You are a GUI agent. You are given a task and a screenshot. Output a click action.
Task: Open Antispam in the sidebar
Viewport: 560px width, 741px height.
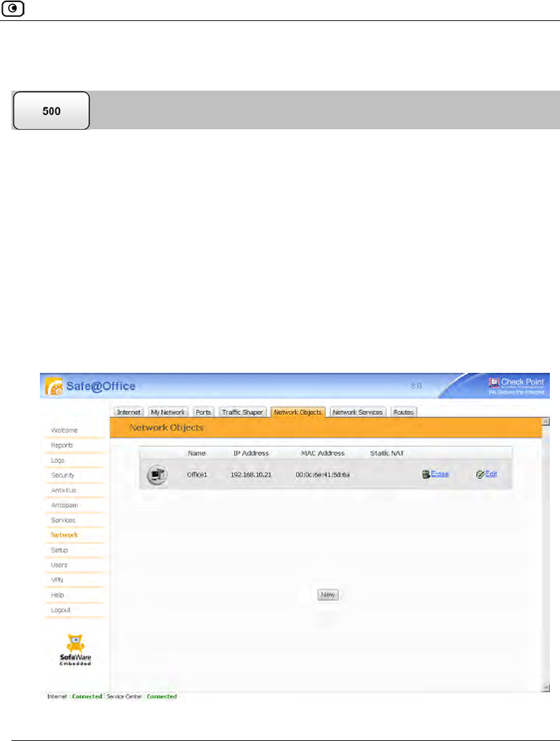pyautogui.click(x=64, y=506)
